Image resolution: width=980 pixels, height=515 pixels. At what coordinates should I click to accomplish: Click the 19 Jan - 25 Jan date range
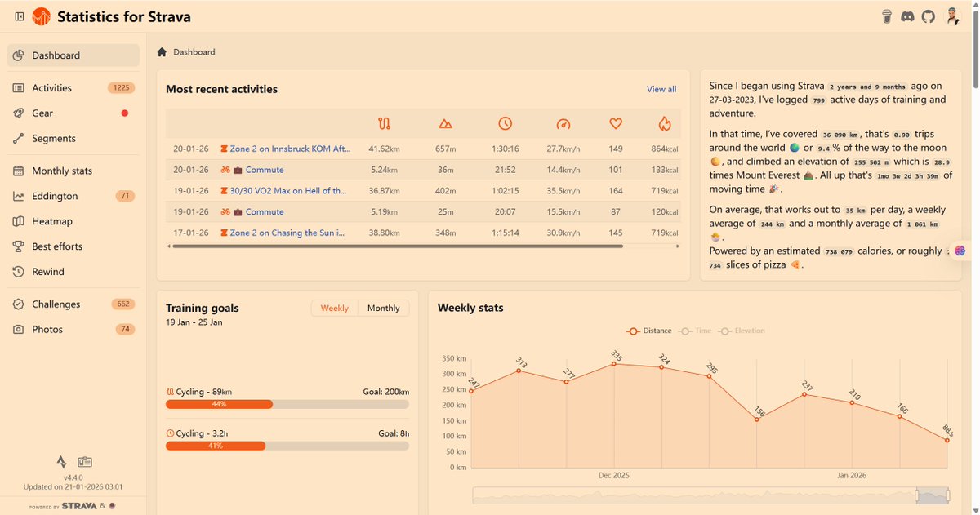click(x=194, y=322)
